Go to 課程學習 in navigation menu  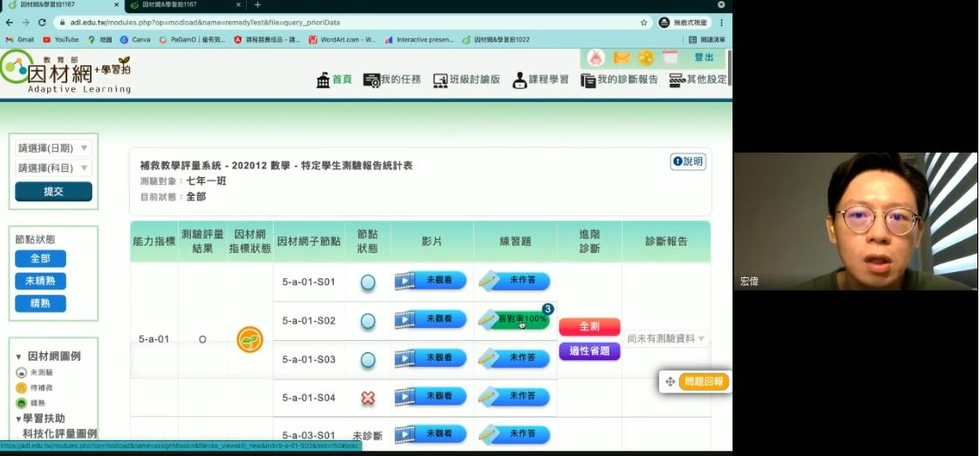tap(541, 80)
